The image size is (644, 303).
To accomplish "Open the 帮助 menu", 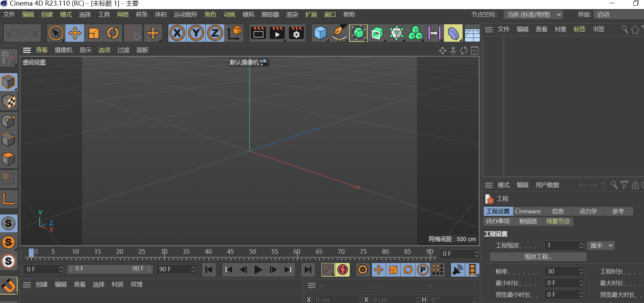I will coord(349,14).
